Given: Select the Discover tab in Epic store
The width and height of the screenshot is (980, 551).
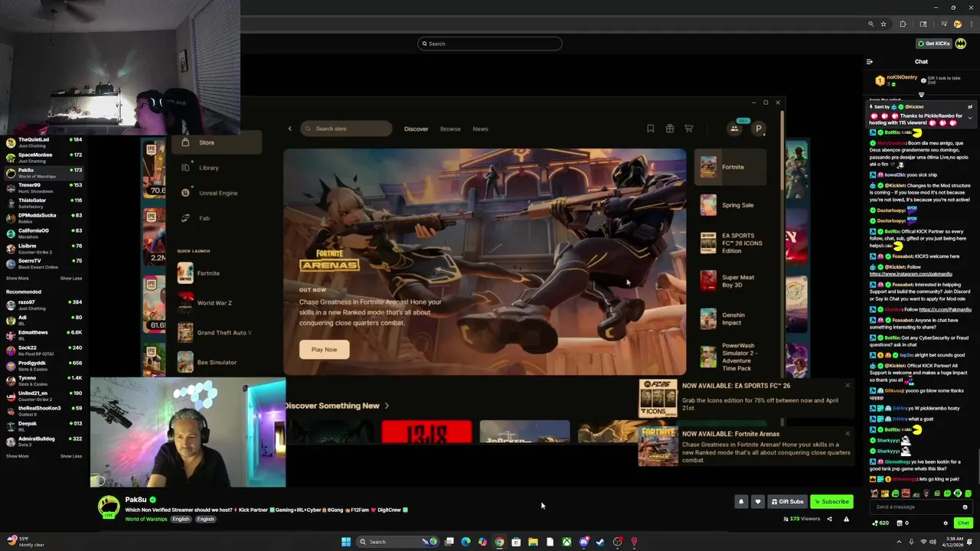Looking at the screenshot, I should point(416,129).
